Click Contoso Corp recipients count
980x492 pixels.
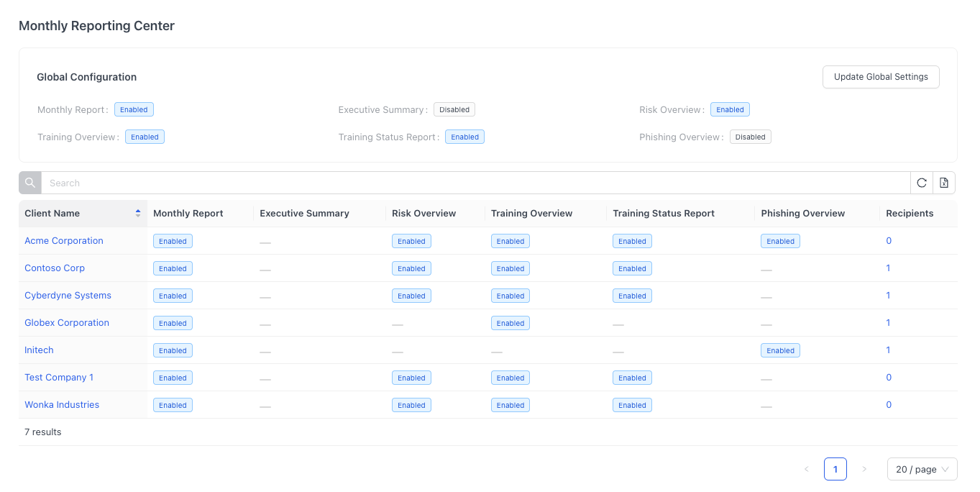point(888,268)
